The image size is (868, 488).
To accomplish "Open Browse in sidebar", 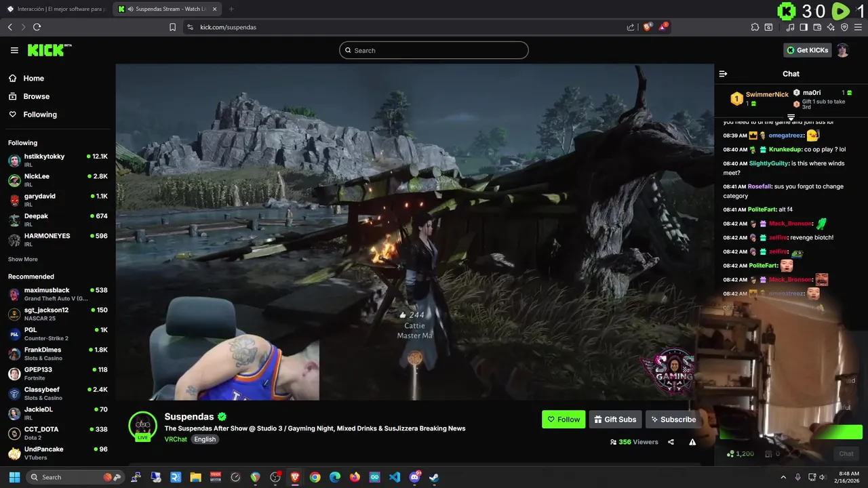I will click(36, 96).
